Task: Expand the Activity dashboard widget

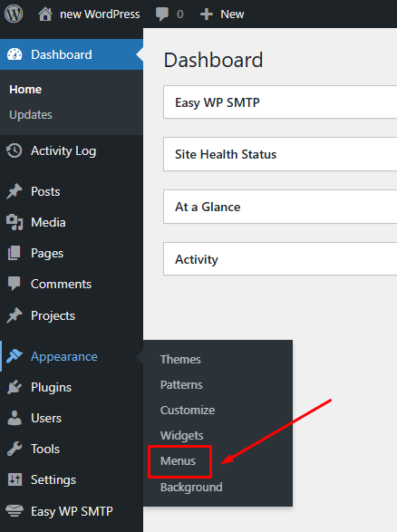Action: [280, 259]
